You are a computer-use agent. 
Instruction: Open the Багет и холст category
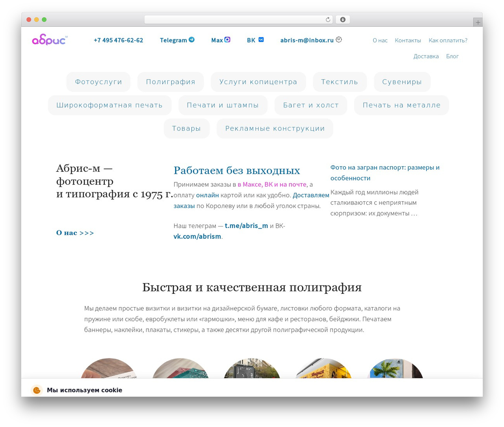311,105
